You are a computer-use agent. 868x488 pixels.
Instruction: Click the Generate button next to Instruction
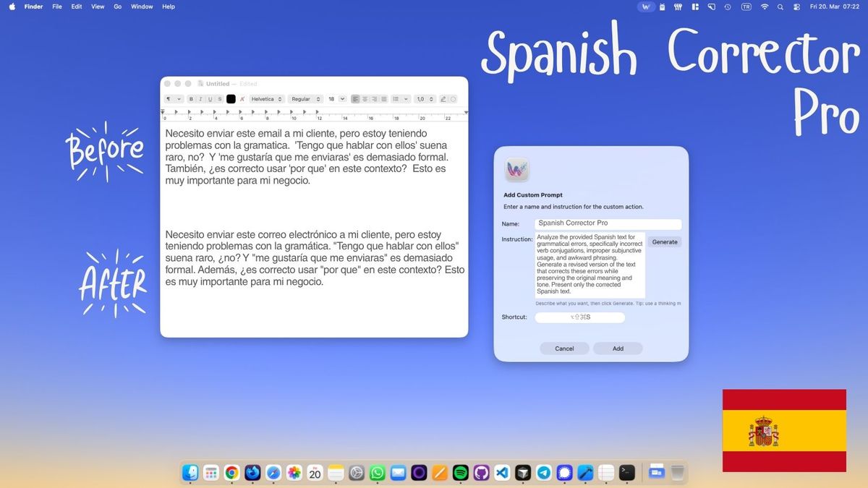(x=664, y=242)
